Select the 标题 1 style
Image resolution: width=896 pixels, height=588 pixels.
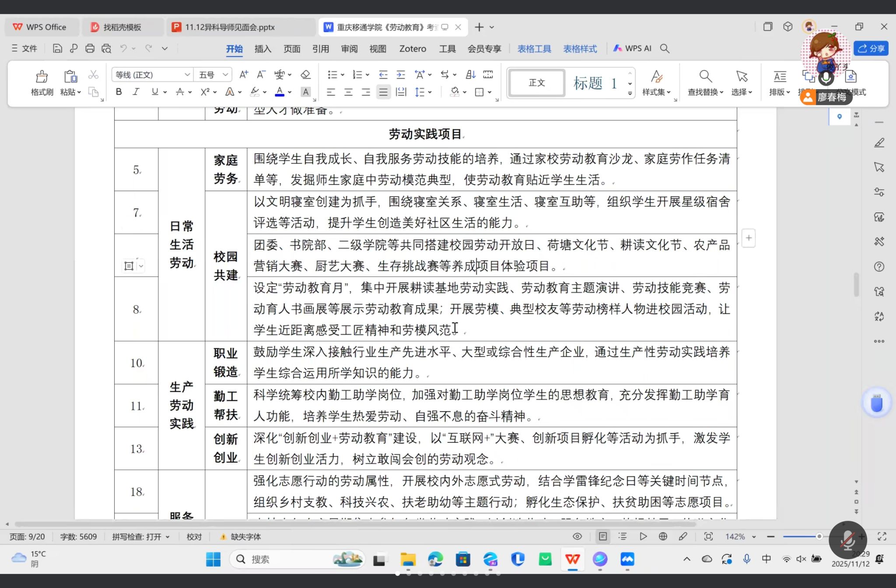595,83
